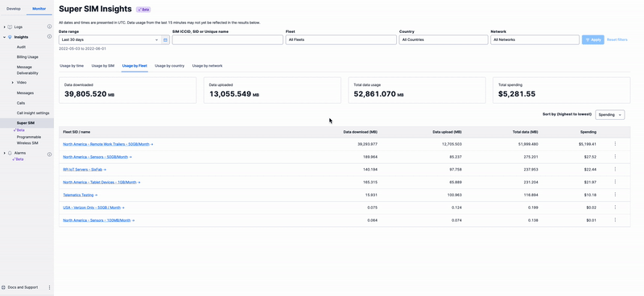
Task: Select the Monitor tab
Action: click(x=39, y=9)
